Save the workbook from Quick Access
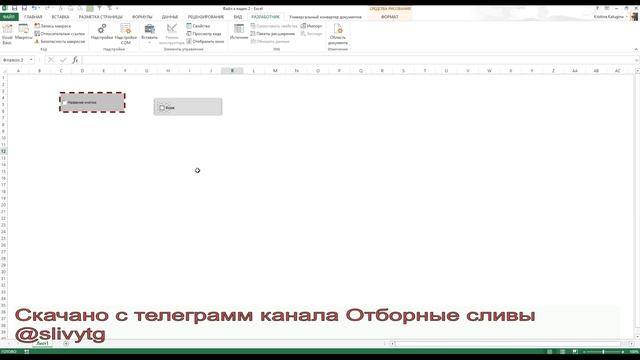Viewport: 640px width, 360px height. pyautogui.click(x=14, y=8)
